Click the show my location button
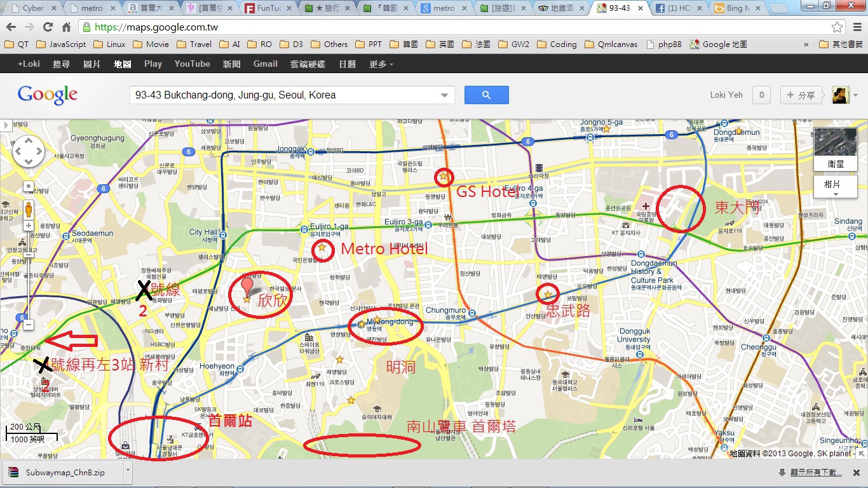This screenshot has height=488, width=868. point(29,186)
